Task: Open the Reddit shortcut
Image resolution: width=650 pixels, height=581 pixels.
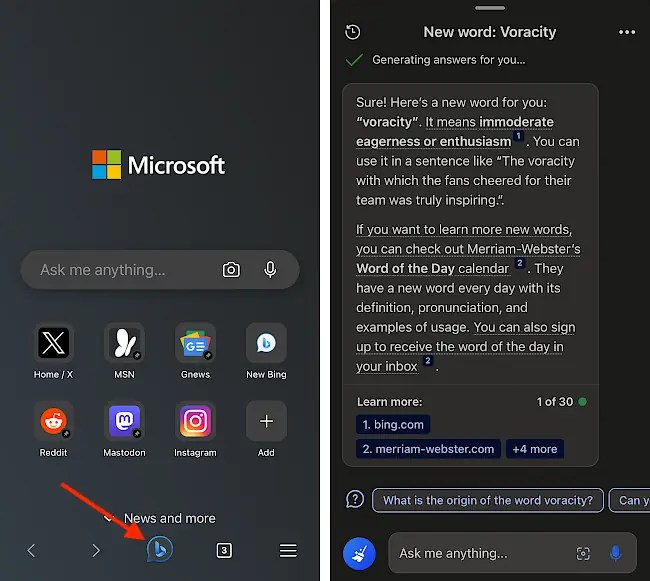Action: (x=53, y=421)
